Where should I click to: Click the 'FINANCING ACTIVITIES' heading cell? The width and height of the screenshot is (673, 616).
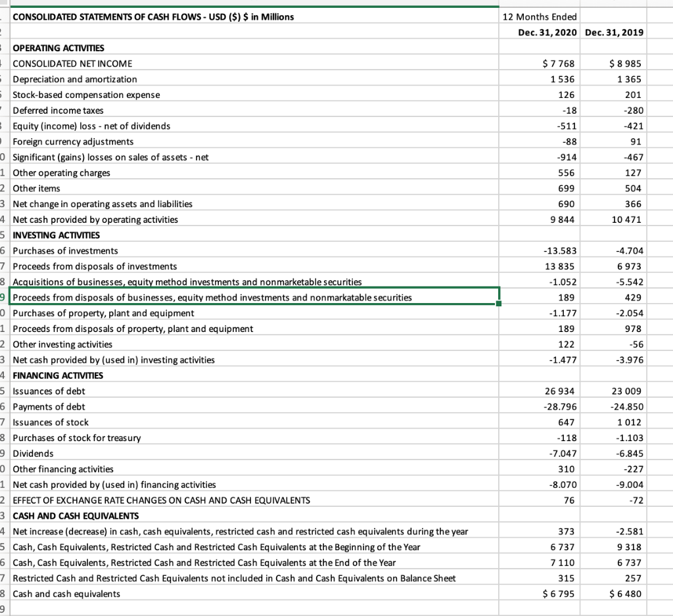point(254,375)
